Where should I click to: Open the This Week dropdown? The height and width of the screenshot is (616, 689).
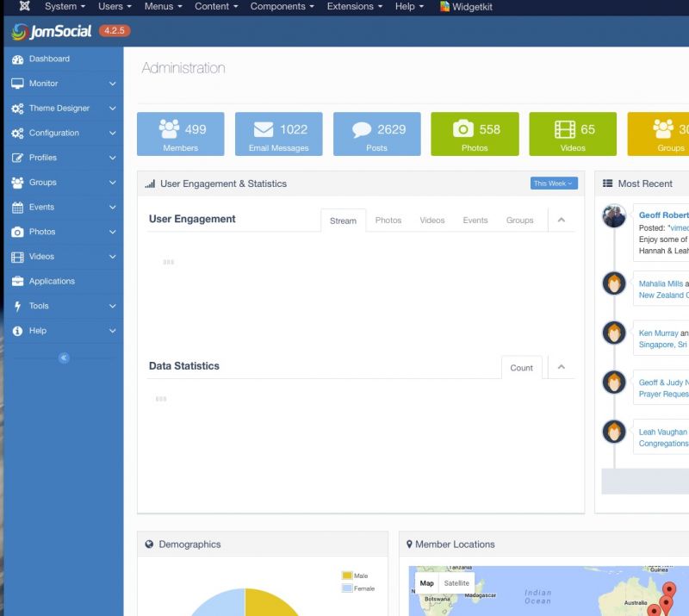[554, 184]
